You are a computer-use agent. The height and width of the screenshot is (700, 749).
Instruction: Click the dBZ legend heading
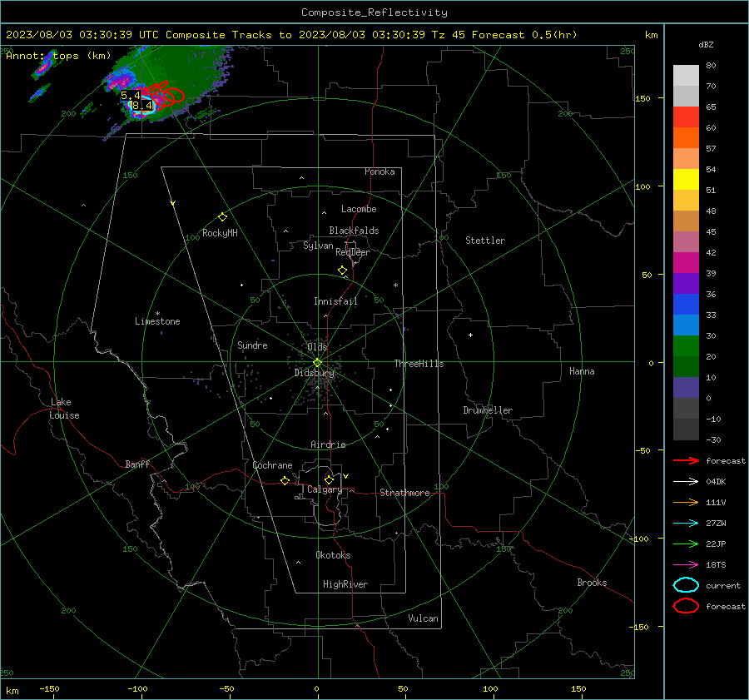point(706,45)
